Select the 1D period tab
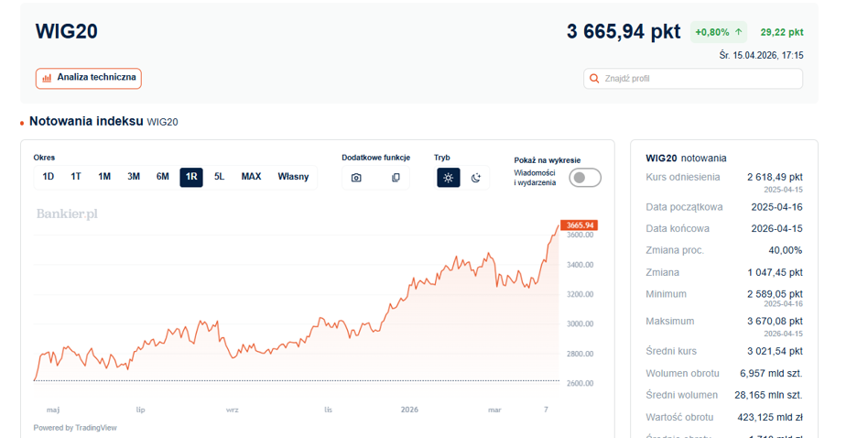The height and width of the screenshot is (438, 868). [x=49, y=177]
